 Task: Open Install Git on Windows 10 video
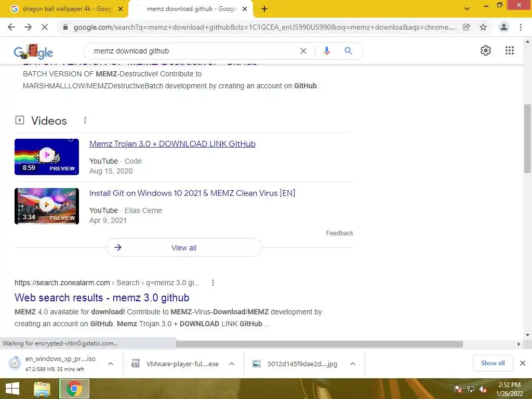click(192, 193)
